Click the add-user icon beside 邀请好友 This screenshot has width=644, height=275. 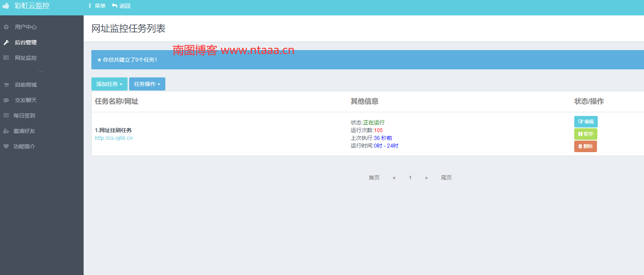tap(6, 131)
